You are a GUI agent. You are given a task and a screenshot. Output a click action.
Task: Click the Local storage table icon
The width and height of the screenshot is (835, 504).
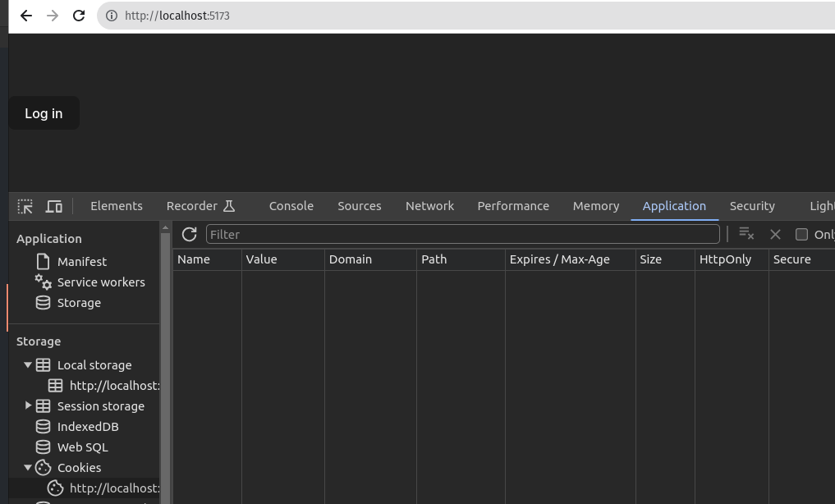click(x=44, y=365)
